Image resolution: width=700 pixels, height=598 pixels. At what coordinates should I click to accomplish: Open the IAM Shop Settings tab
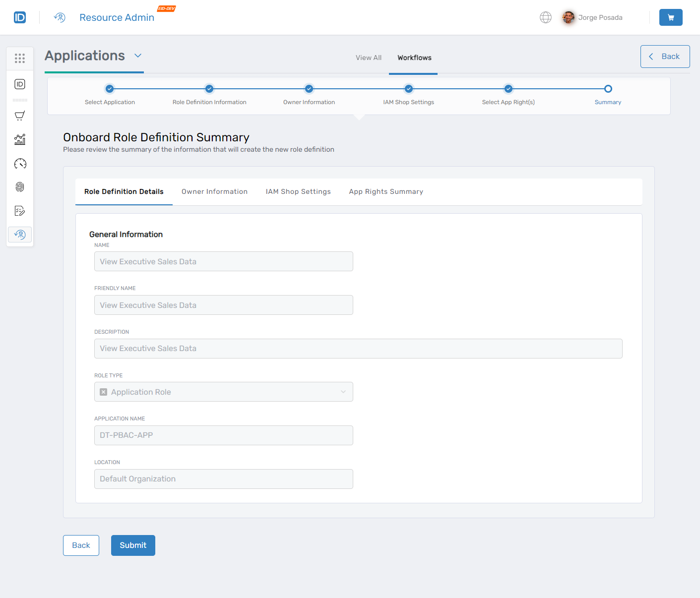click(298, 192)
